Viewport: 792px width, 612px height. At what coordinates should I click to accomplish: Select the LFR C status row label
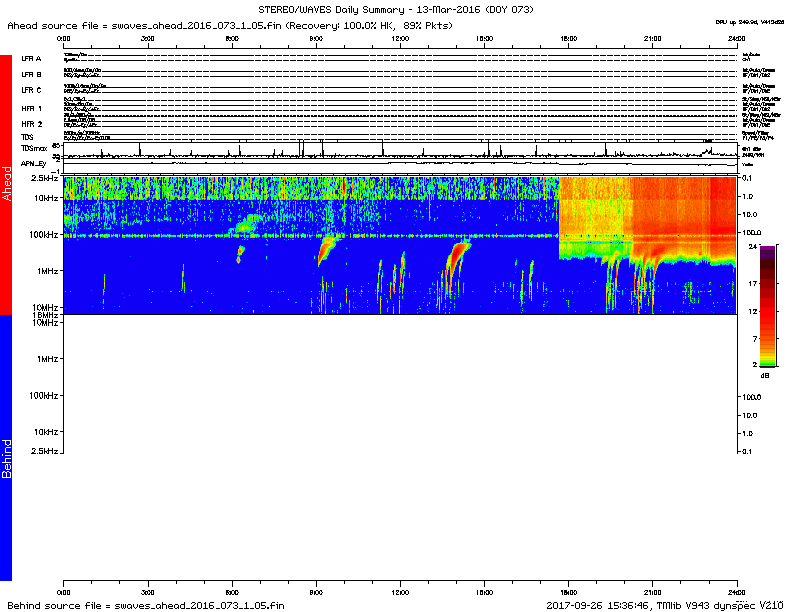tap(31, 91)
